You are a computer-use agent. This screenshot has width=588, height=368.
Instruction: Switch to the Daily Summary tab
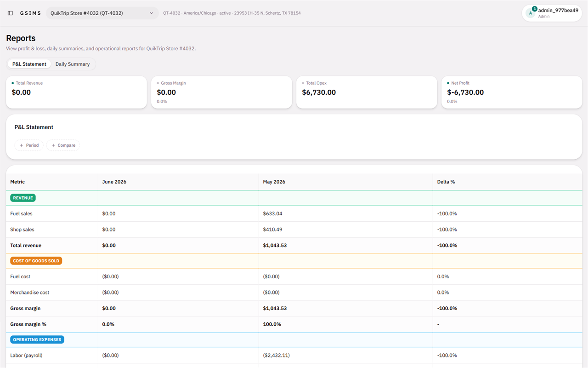pyautogui.click(x=73, y=64)
